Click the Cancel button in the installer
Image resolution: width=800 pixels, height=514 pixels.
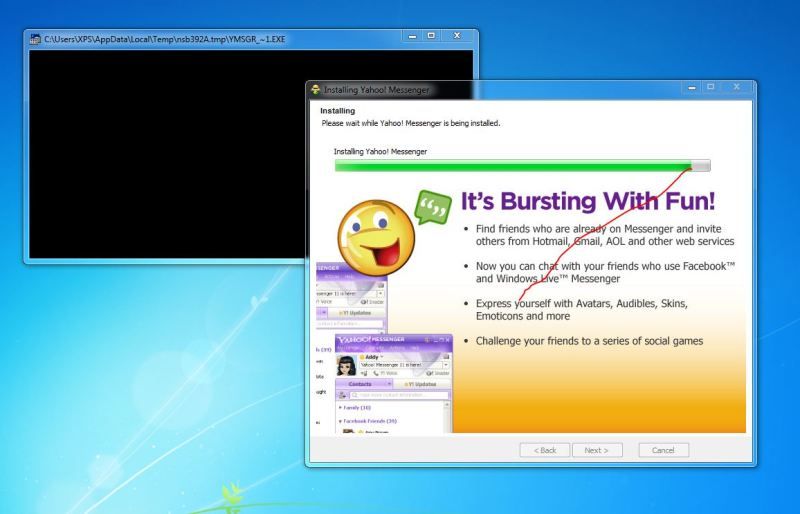click(x=663, y=450)
